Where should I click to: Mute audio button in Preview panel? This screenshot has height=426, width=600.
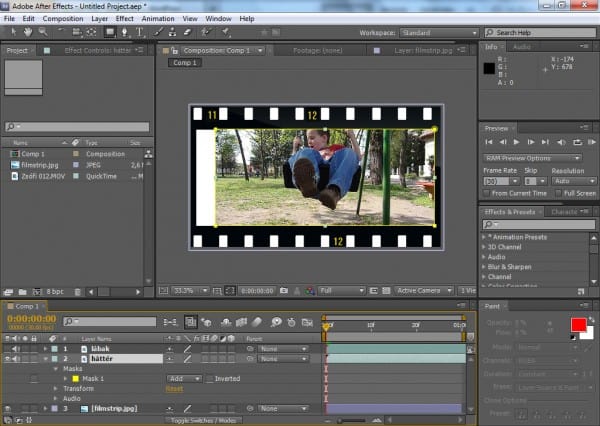point(560,143)
